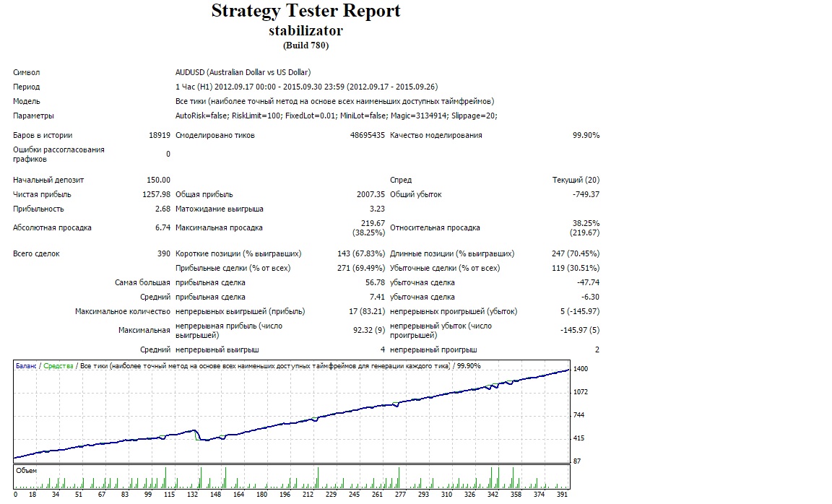Click the total trades value '390'
The width and height of the screenshot is (832, 504).
coord(164,254)
